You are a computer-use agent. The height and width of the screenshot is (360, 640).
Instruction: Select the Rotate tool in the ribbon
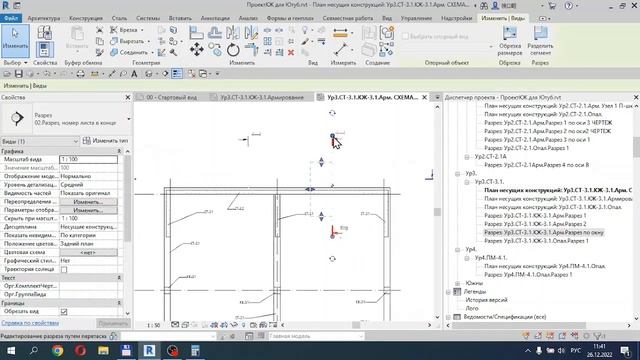[233, 50]
